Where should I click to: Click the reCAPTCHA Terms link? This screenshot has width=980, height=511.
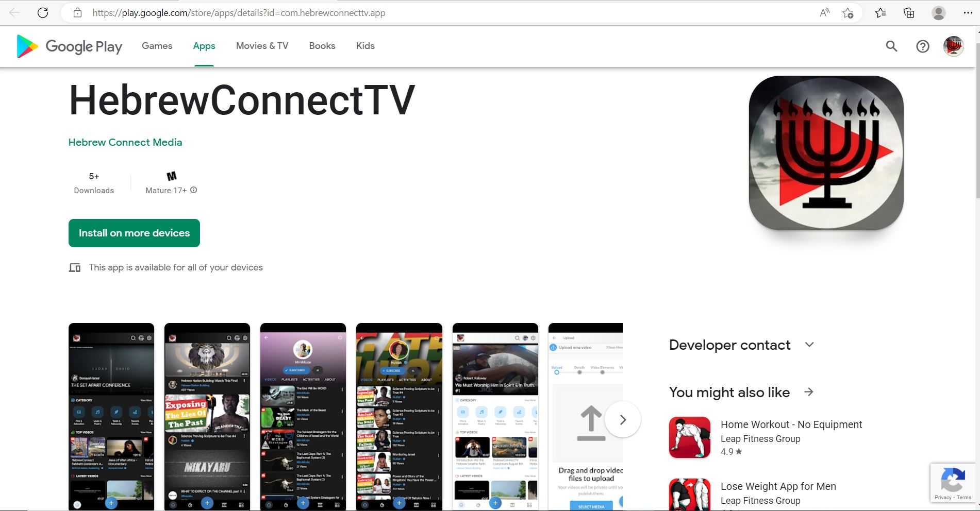click(964, 498)
